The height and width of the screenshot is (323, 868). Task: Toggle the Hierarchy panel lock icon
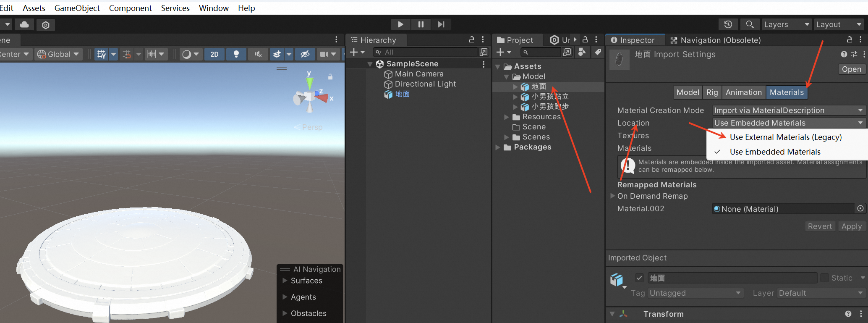tap(472, 39)
